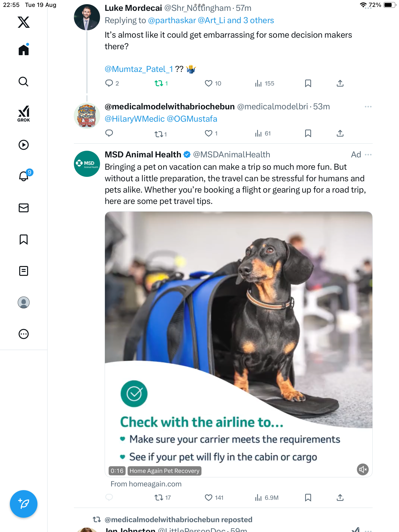Open the @Mumtaz_Patel_1 mention link
Viewport: 399px width, 532px height.
139,69
